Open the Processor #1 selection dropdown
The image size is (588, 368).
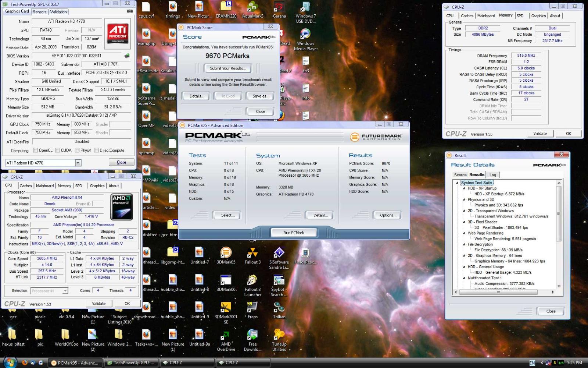tap(65, 291)
